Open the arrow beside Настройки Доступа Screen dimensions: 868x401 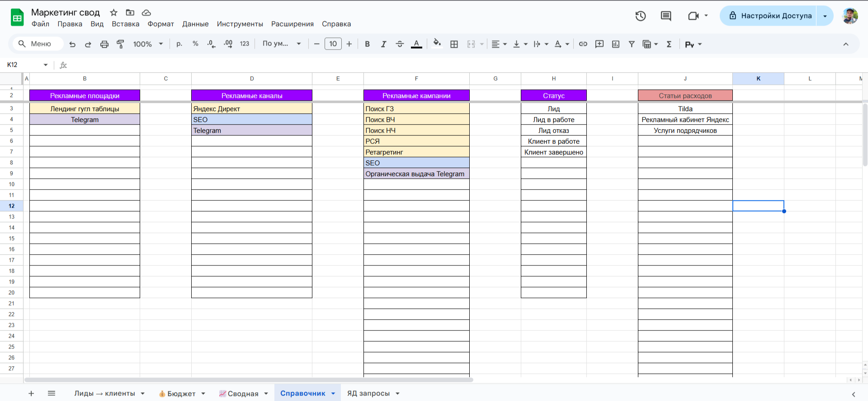click(x=825, y=16)
